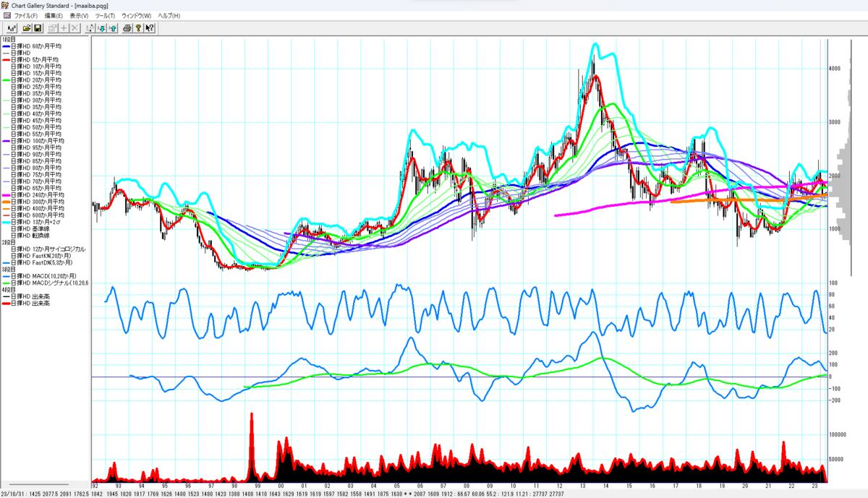Click the cyan swatch beside 13か月+2σ
Screen dimensions: 868x498
click(6, 222)
